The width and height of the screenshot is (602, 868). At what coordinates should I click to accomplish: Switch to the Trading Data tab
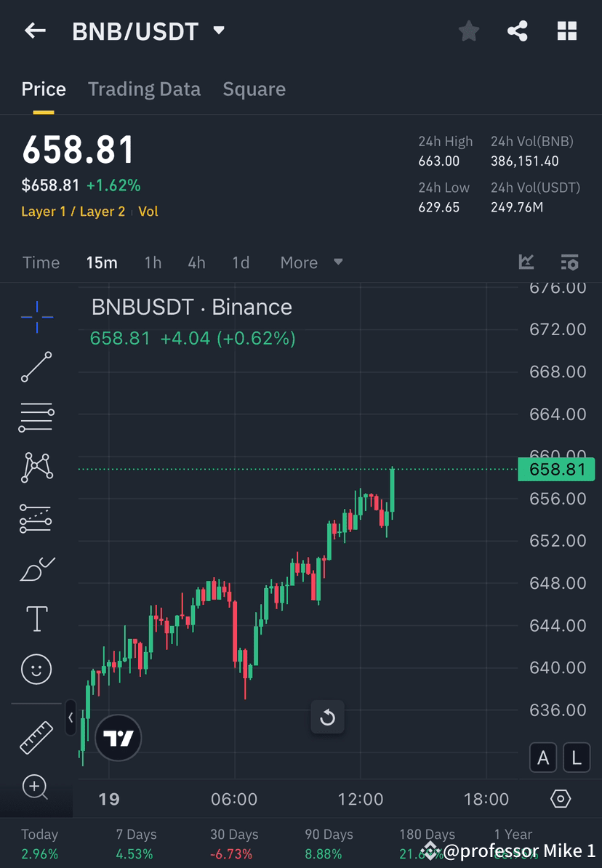click(x=144, y=89)
